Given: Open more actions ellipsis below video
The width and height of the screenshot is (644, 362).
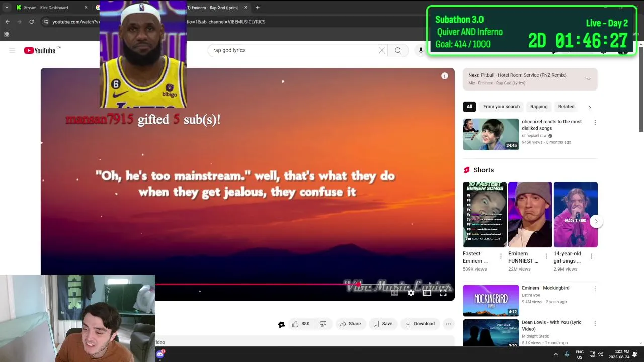Looking at the screenshot, I should click(x=449, y=324).
